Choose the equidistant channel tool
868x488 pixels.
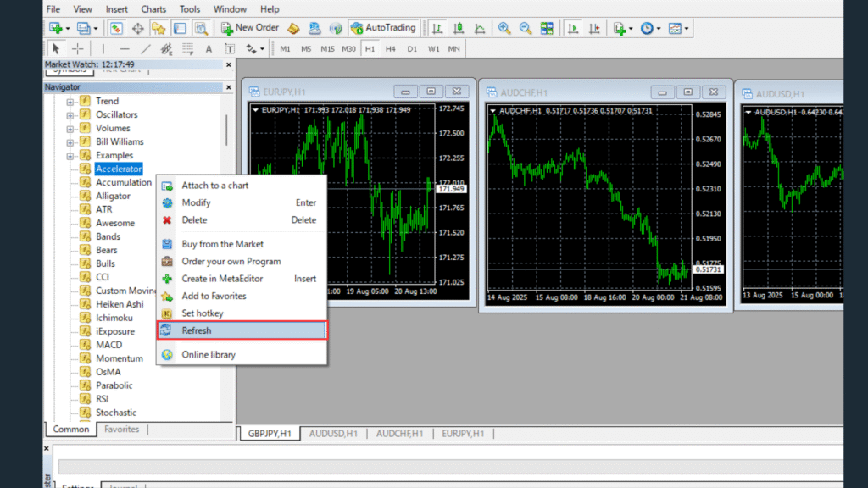(166, 48)
